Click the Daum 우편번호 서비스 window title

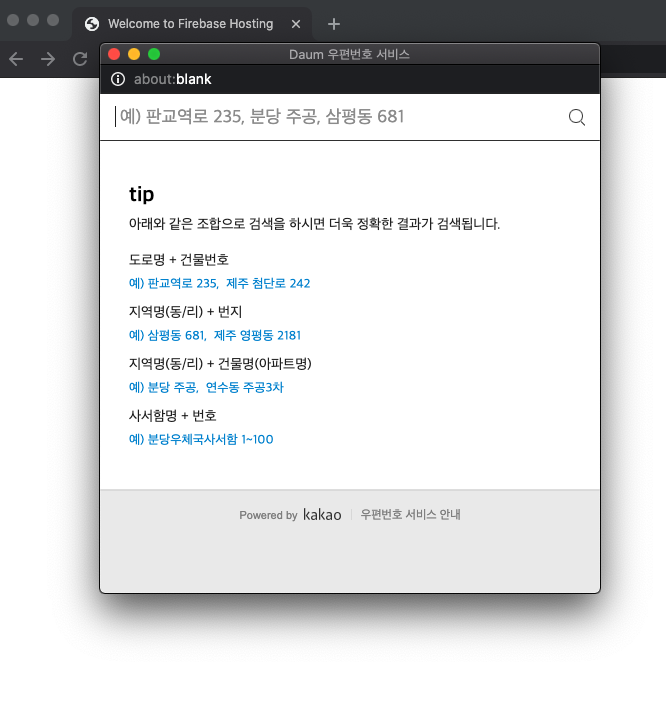(x=349, y=54)
